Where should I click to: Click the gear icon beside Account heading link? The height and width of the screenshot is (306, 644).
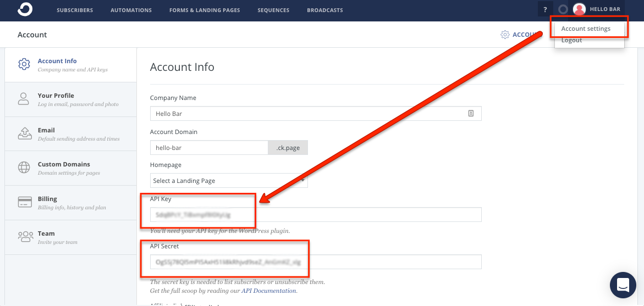(505, 35)
